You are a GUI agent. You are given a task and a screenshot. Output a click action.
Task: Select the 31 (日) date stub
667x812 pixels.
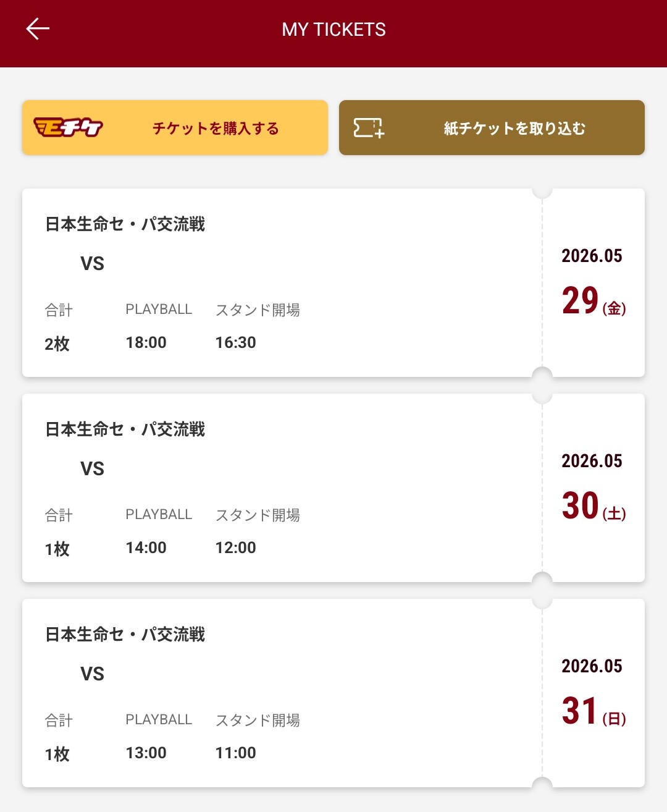click(x=593, y=711)
